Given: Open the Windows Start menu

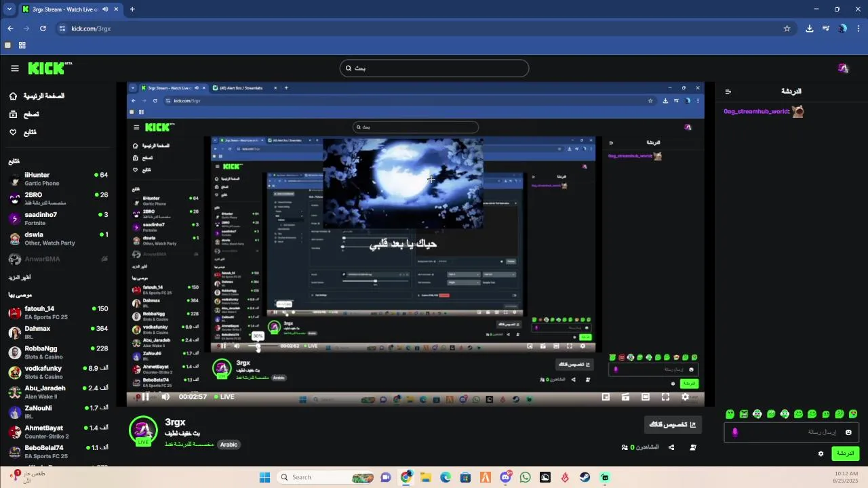Looking at the screenshot, I should tap(264, 477).
